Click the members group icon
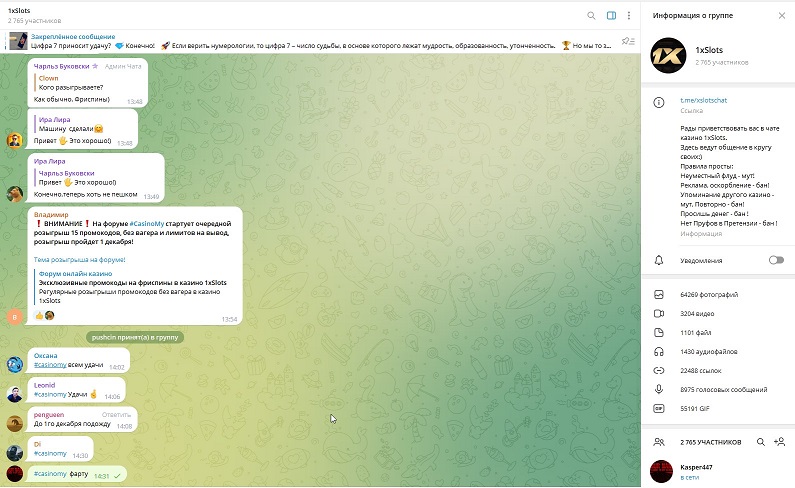 click(659, 442)
